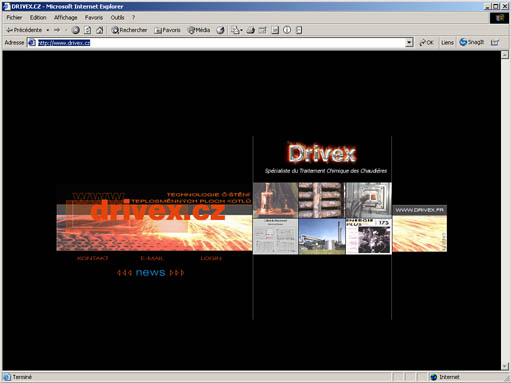Maximize the Internet Explorer window
This screenshot has width=511, height=383.
click(496, 6)
